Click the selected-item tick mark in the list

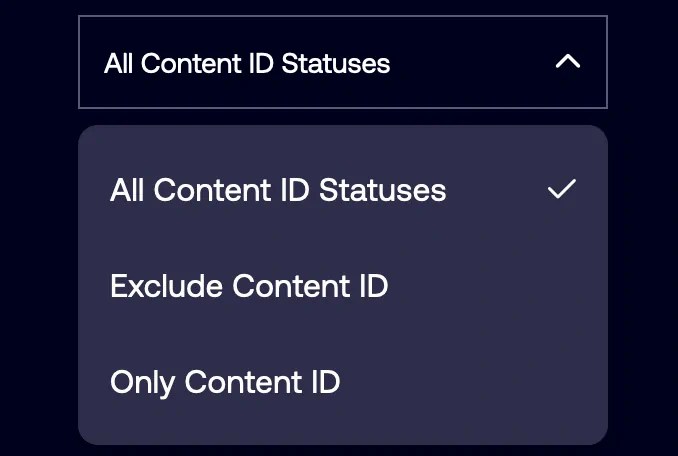[562, 189]
